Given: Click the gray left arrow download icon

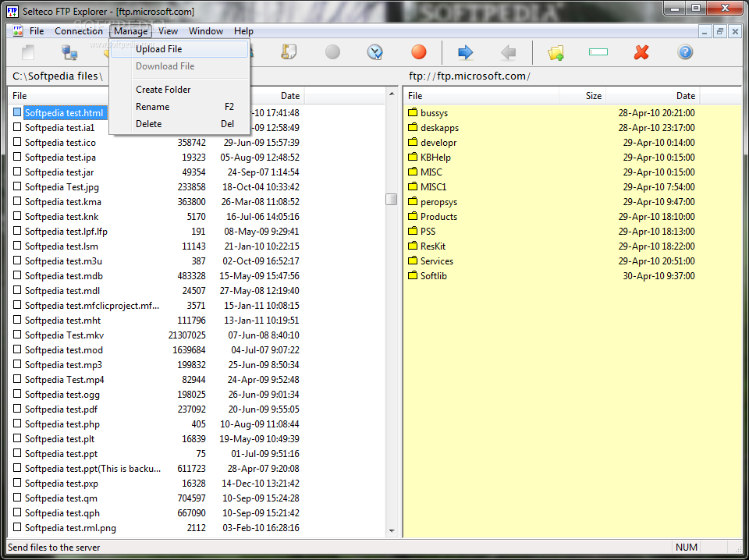Looking at the screenshot, I should coord(508,52).
